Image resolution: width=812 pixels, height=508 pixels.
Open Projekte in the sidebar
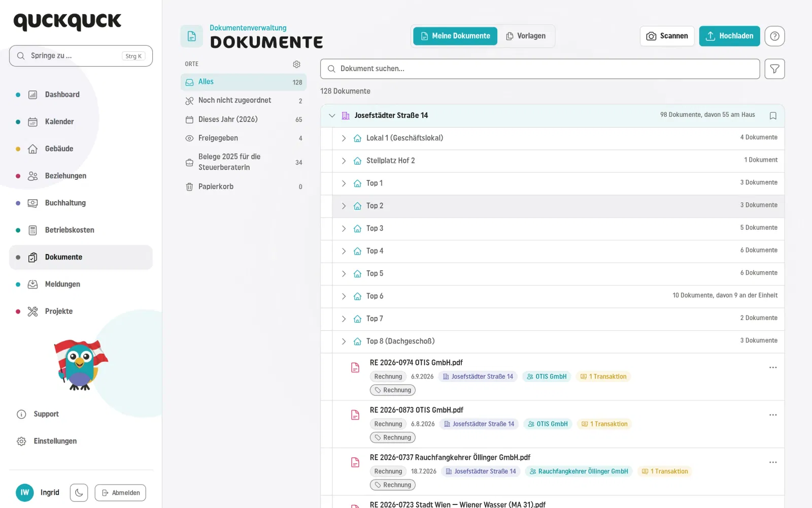point(81,311)
